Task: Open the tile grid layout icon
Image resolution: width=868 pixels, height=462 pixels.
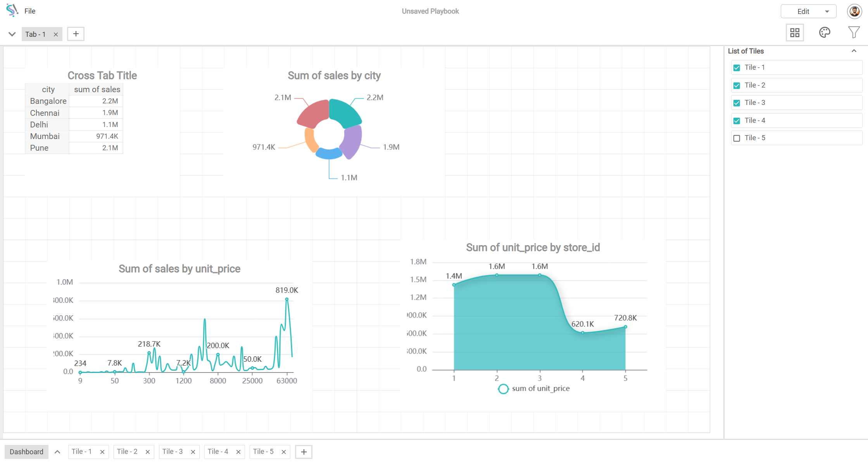Action: tap(794, 33)
